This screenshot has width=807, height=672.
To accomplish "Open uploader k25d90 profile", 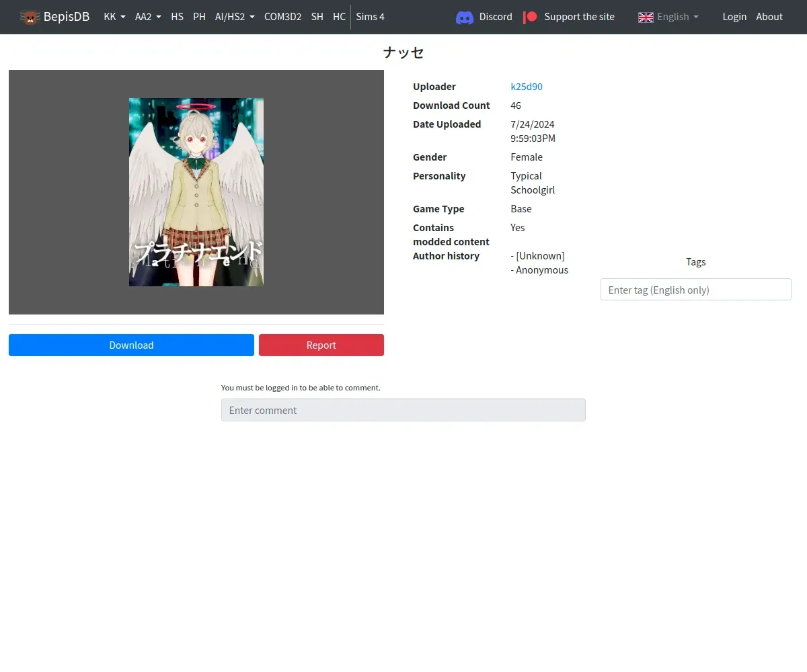I will 527,87.
